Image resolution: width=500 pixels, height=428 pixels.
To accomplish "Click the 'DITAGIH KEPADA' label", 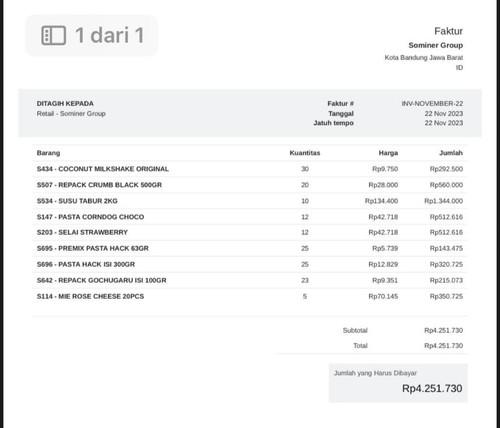I will (65, 104).
